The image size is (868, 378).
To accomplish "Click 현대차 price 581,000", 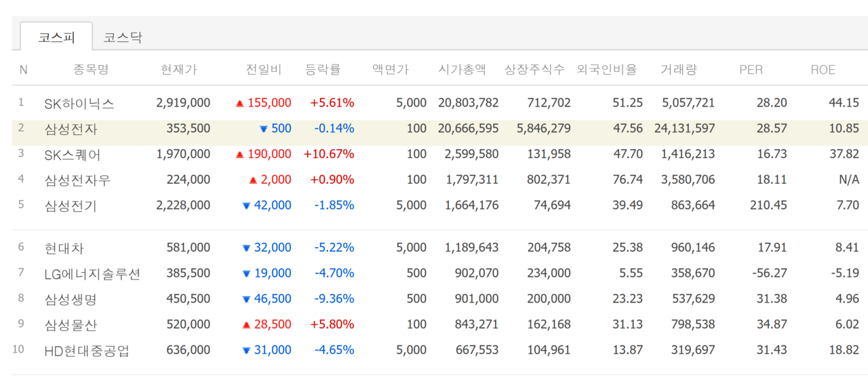I will point(189,248).
